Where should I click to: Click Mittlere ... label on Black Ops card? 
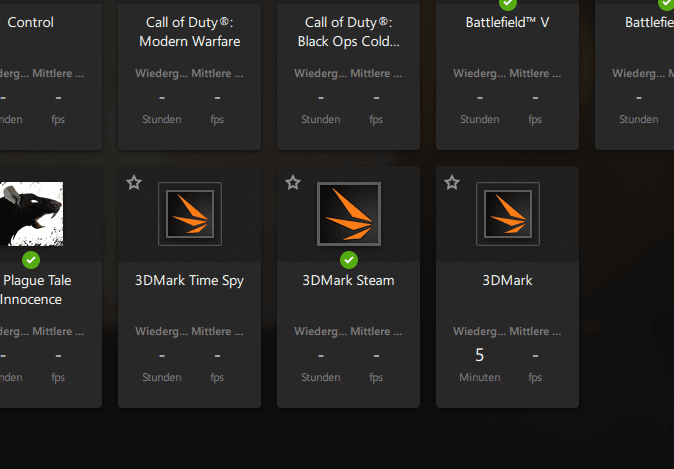point(376,74)
